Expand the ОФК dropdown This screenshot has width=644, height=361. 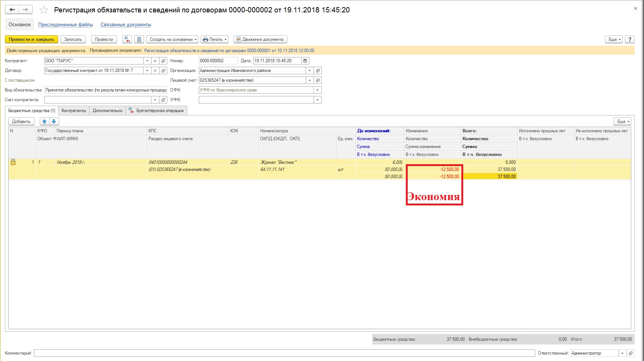(x=318, y=90)
